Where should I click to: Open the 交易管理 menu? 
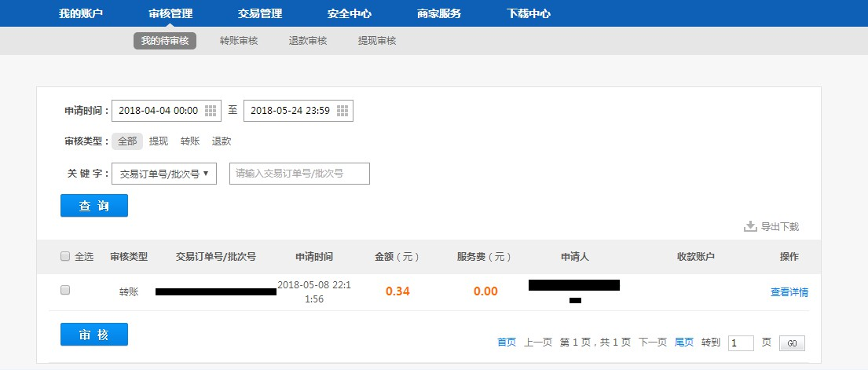pyautogui.click(x=260, y=13)
